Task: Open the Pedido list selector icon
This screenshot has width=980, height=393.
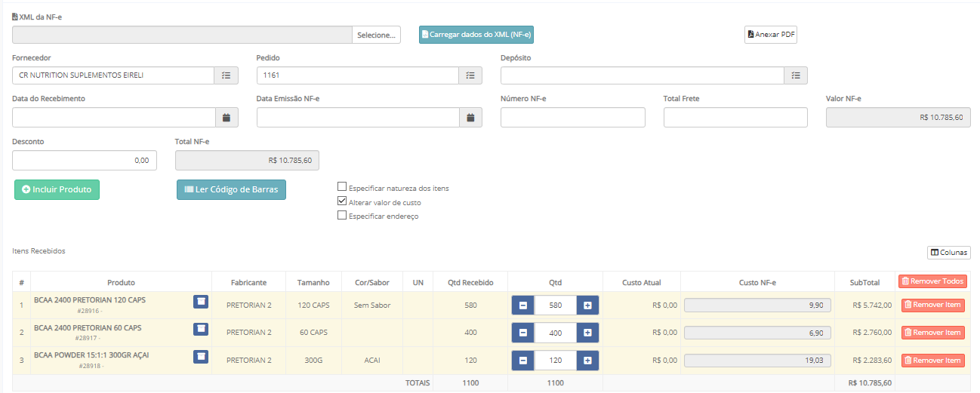Action: 470,75
